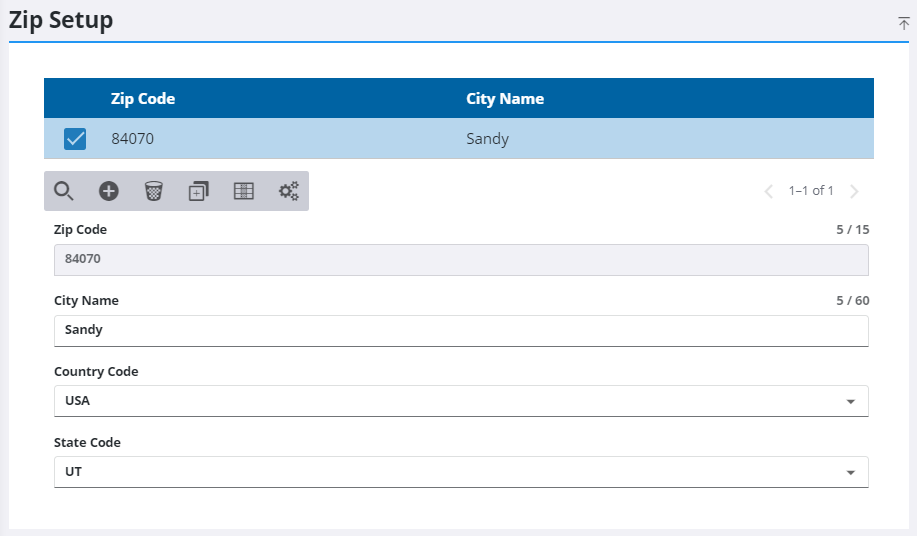Image resolution: width=917 pixels, height=536 pixels.
Task: Add a new zip record
Action: (109, 191)
